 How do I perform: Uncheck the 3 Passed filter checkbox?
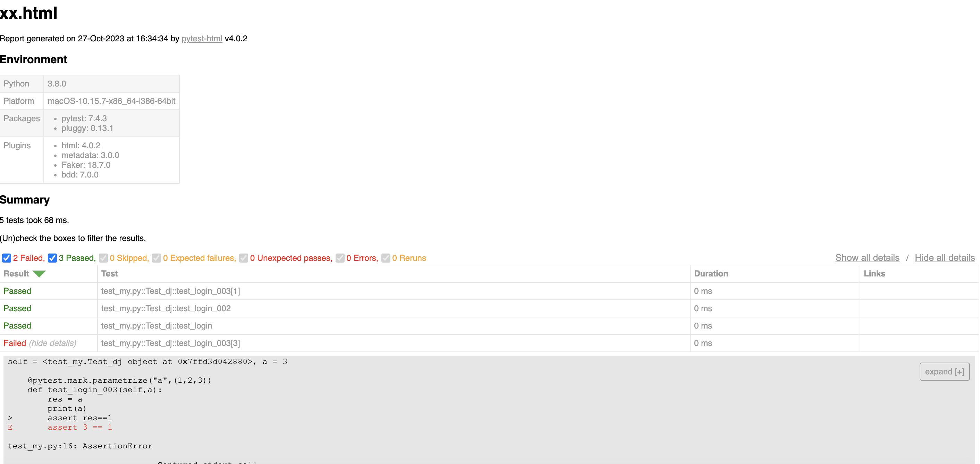[x=52, y=258]
